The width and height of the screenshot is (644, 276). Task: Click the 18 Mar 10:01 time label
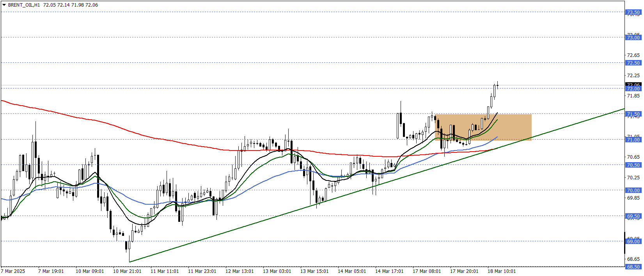[x=502, y=271]
